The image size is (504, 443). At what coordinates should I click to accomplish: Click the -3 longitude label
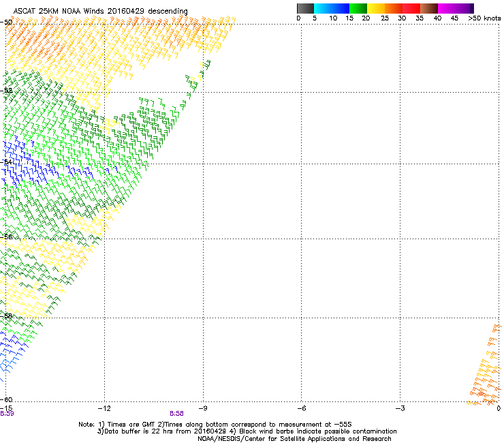pyautogui.click(x=400, y=408)
